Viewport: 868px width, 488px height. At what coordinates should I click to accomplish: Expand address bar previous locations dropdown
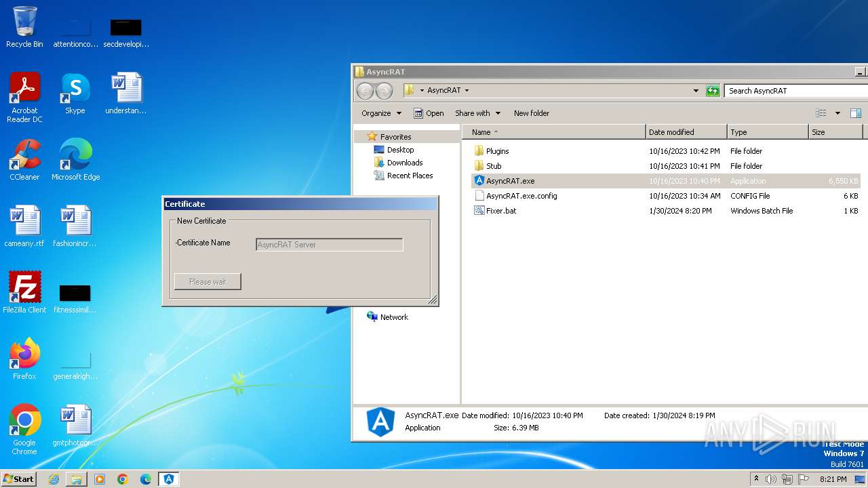pyautogui.click(x=696, y=91)
